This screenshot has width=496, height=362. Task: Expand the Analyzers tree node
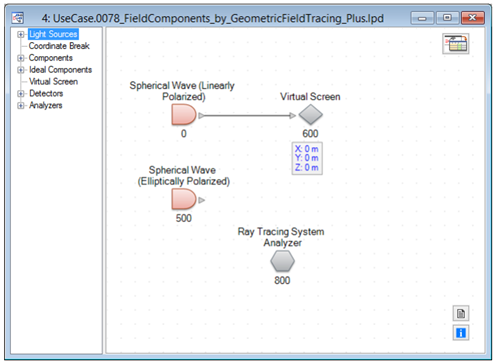(x=21, y=106)
